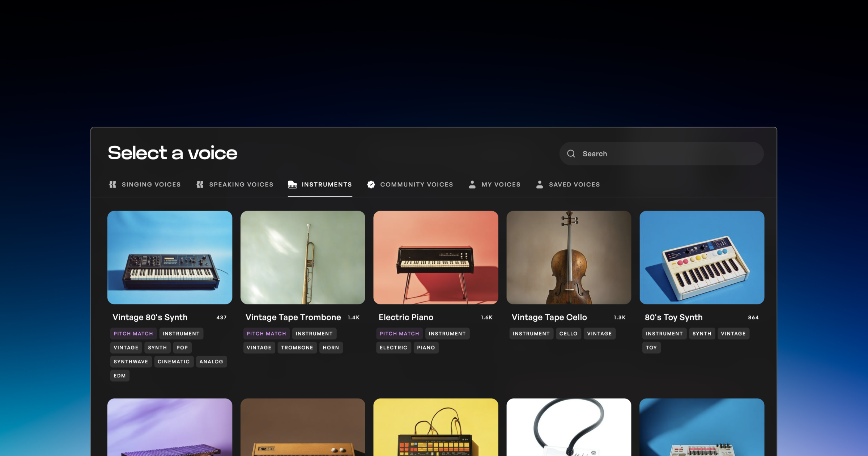Image resolution: width=868 pixels, height=456 pixels.
Task: Switch to the Community Voices tab
Action: pyautogui.click(x=416, y=185)
